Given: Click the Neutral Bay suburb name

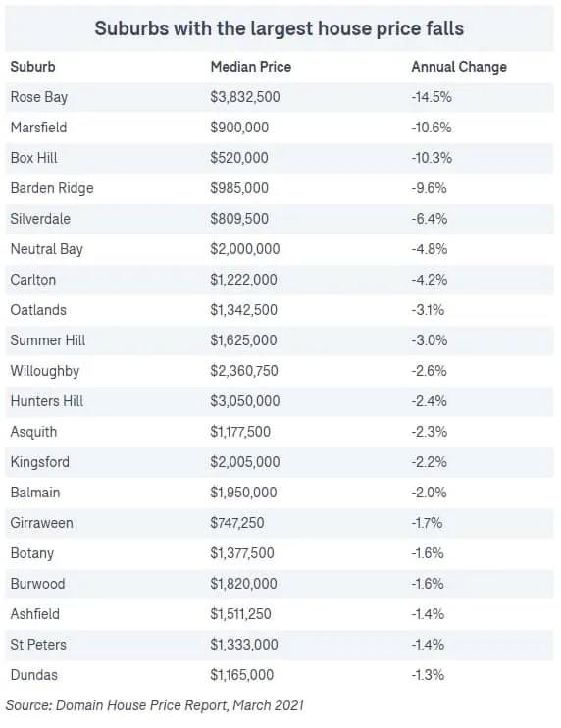Looking at the screenshot, I should [x=46, y=249].
